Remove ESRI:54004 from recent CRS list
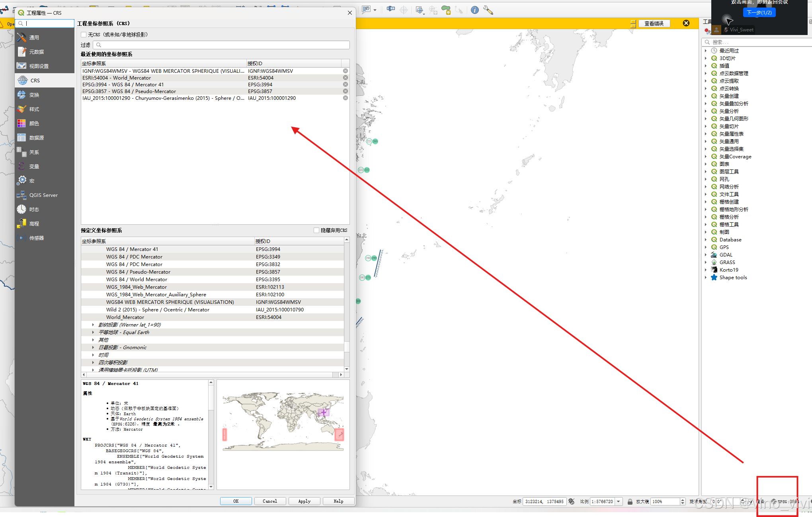The height and width of the screenshot is (517, 812). click(x=345, y=78)
